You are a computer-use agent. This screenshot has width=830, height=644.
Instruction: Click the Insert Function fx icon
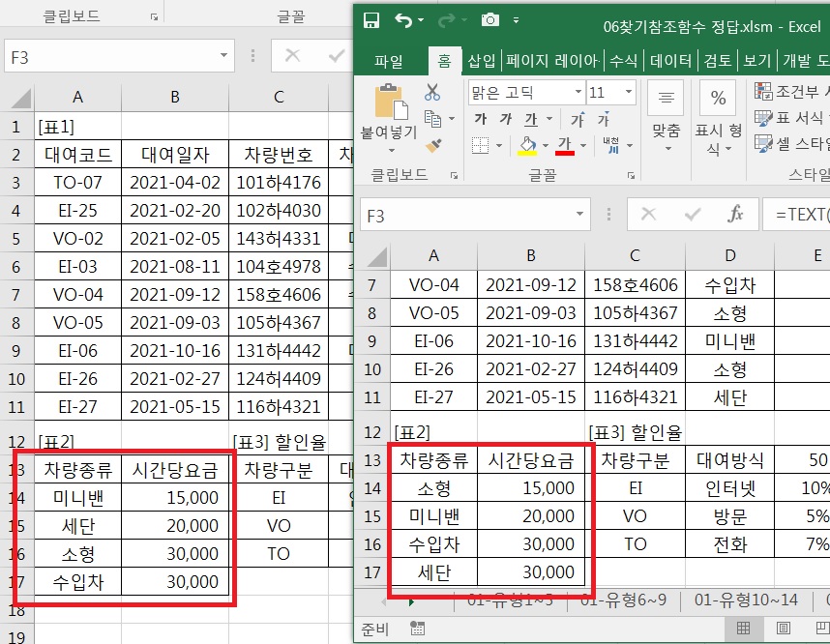click(735, 215)
